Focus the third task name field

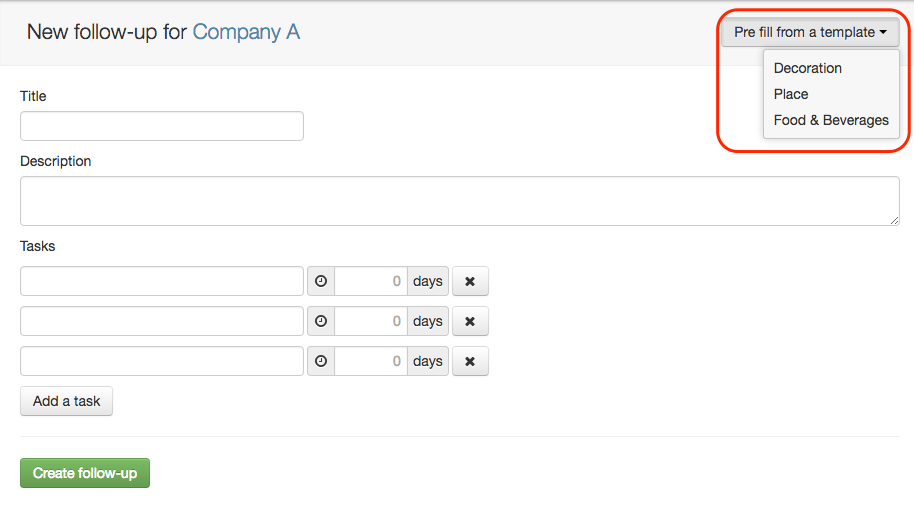click(x=162, y=361)
